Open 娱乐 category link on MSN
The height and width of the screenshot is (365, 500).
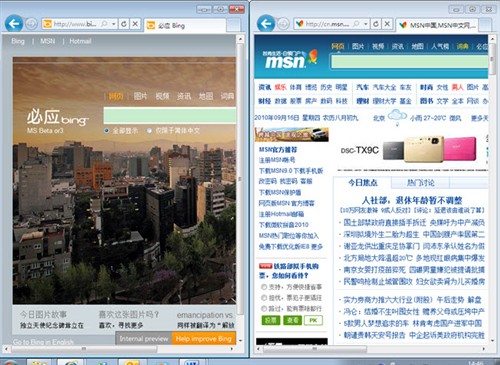click(x=280, y=87)
